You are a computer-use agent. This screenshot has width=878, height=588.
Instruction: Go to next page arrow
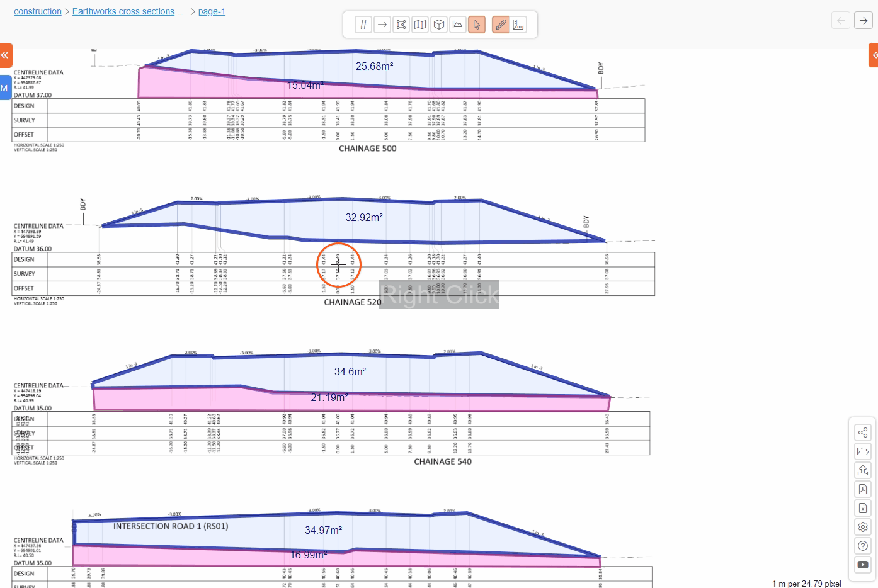tap(863, 20)
